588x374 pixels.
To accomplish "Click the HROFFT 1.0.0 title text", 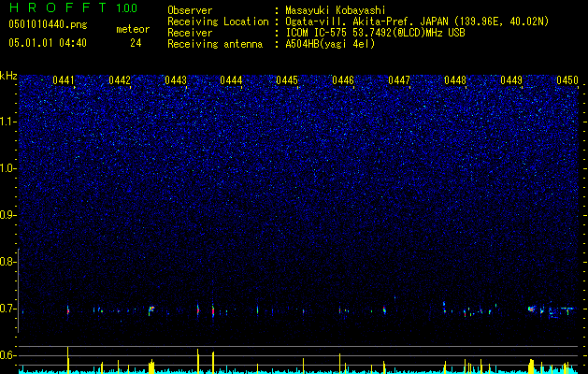I will (x=73, y=7).
